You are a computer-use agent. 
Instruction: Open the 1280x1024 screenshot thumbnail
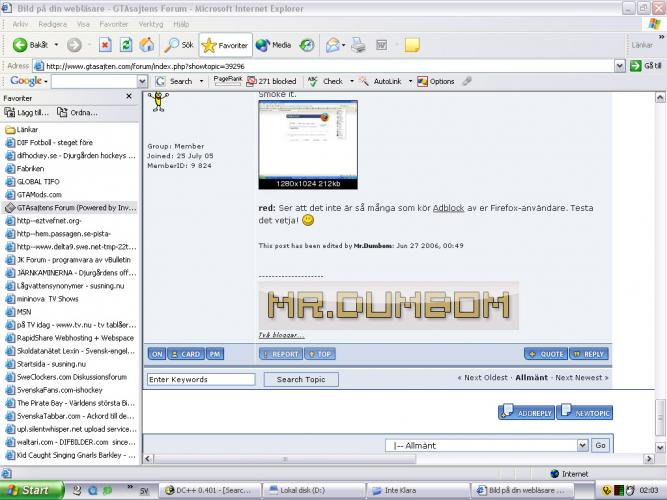pyautogui.click(x=300, y=142)
